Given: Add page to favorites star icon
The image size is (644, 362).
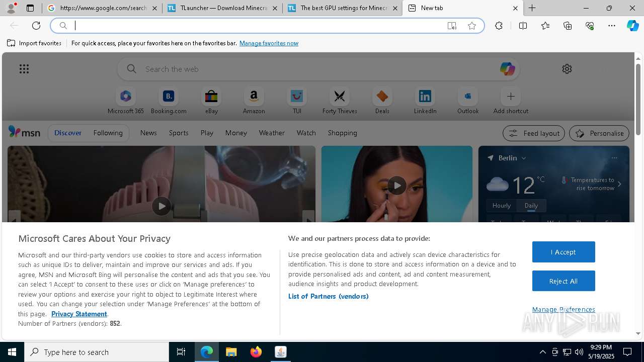Looking at the screenshot, I should click(472, 26).
